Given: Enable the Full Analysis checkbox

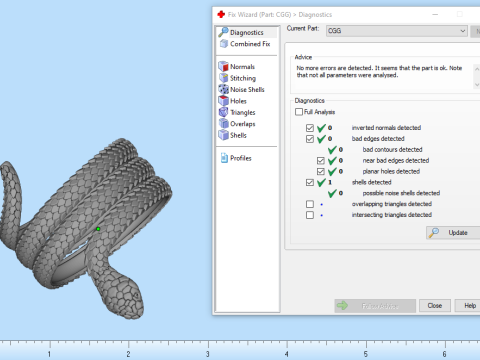Looking at the screenshot, I should coord(299,112).
